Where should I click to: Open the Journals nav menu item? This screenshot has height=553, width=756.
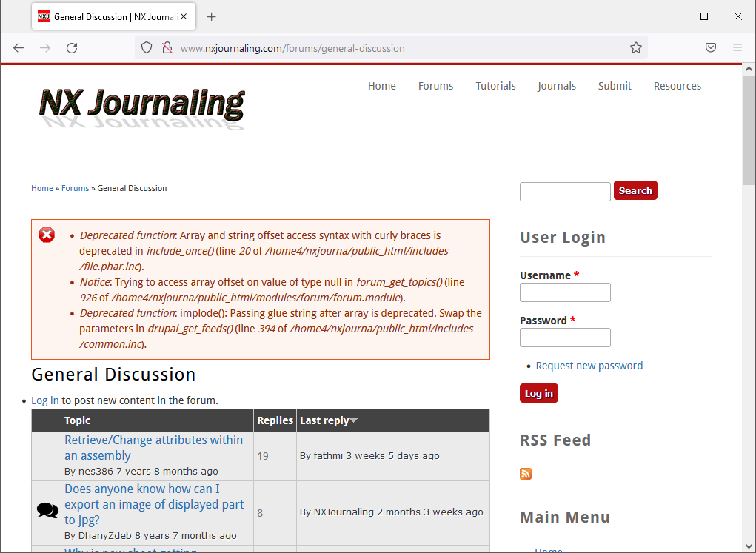[557, 86]
